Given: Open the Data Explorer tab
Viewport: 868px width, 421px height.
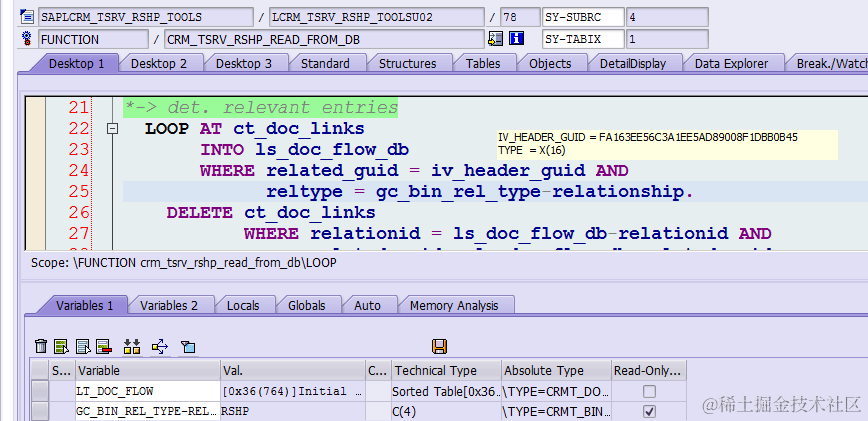Looking at the screenshot, I should coord(731,64).
